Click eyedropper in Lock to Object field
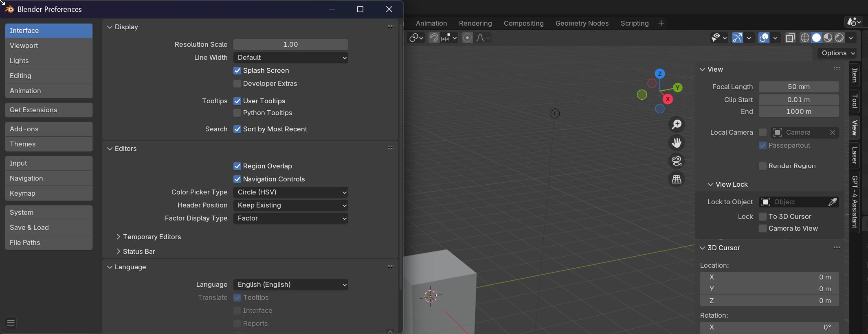Screen dimensions: 868x334 pyautogui.click(x=833, y=202)
